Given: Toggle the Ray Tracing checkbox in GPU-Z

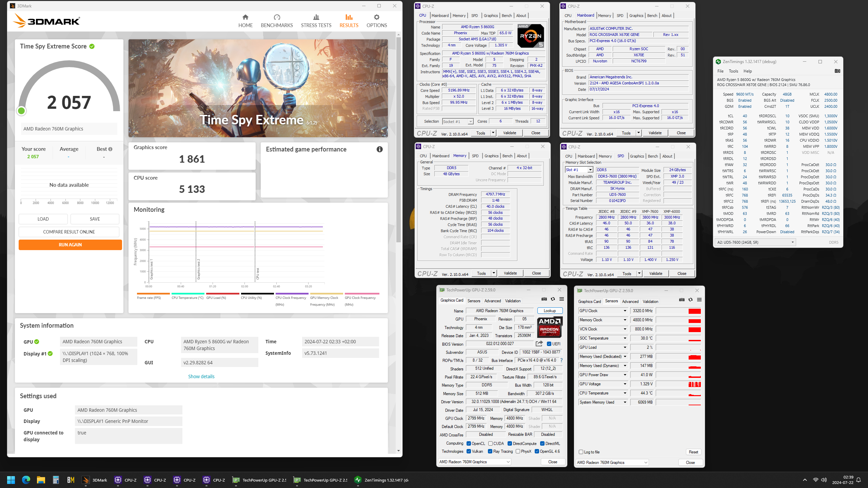Looking at the screenshot, I should pos(490,451).
